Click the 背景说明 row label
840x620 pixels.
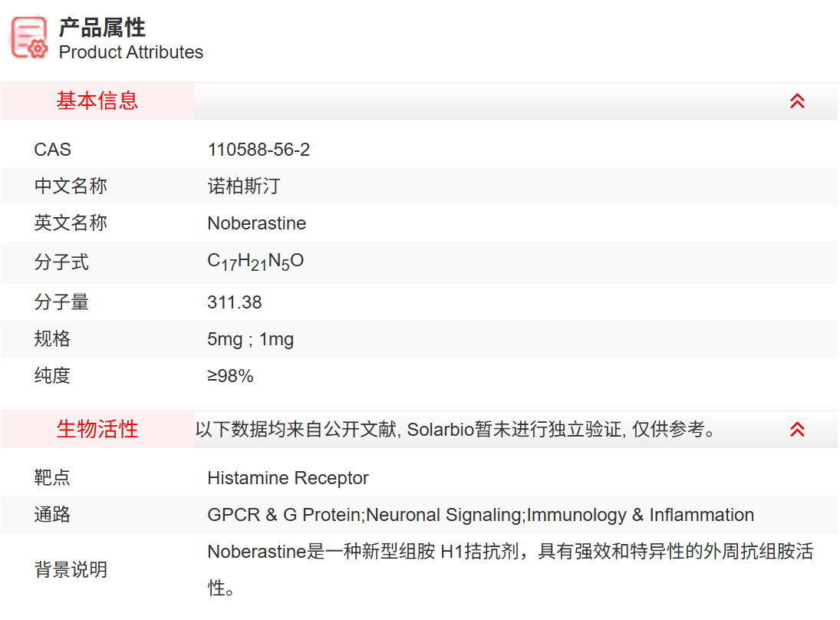[x=71, y=570]
